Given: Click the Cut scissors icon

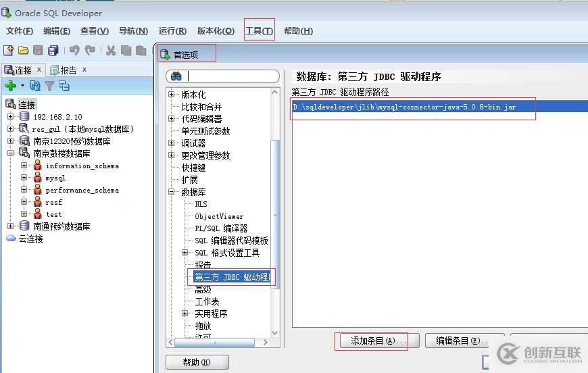Looking at the screenshot, I should point(111,50).
